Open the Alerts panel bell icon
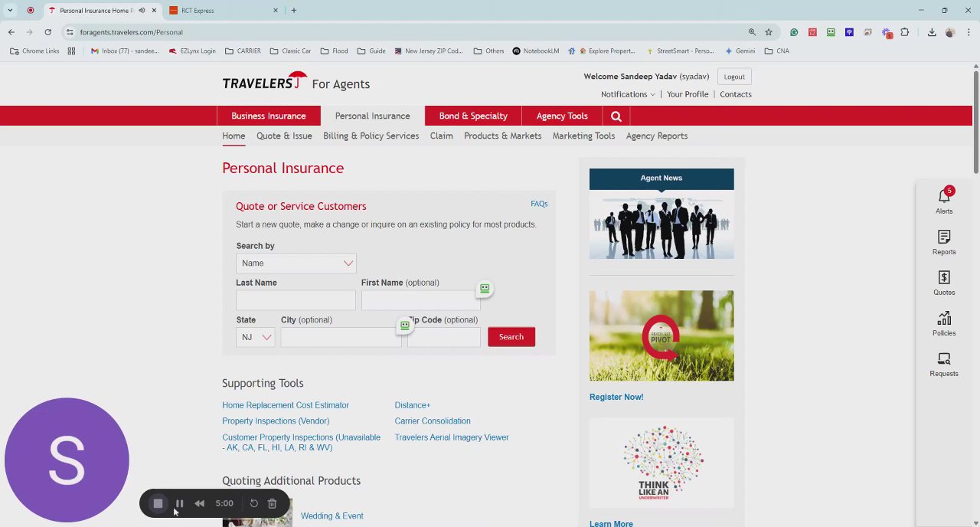 click(x=944, y=197)
